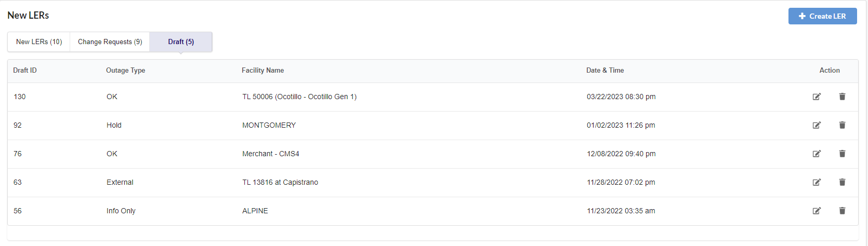Click the edit icon for draft 130
Image resolution: width=868 pixels, height=246 pixels.
click(817, 97)
